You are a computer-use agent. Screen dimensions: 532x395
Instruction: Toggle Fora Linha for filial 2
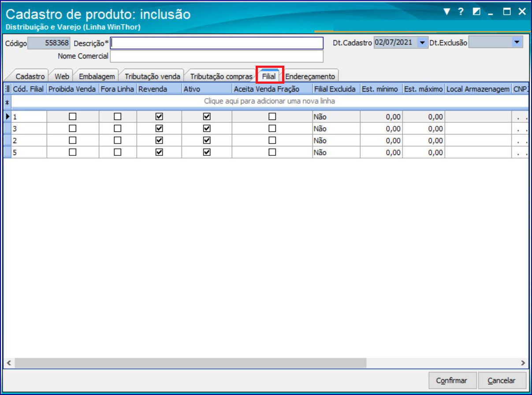click(x=118, y=140)
